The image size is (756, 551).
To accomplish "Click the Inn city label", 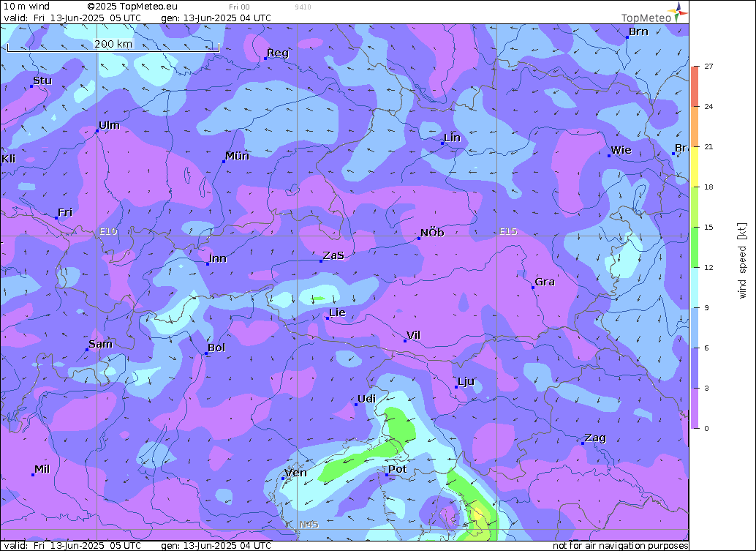I will click(x=217, y=258).
